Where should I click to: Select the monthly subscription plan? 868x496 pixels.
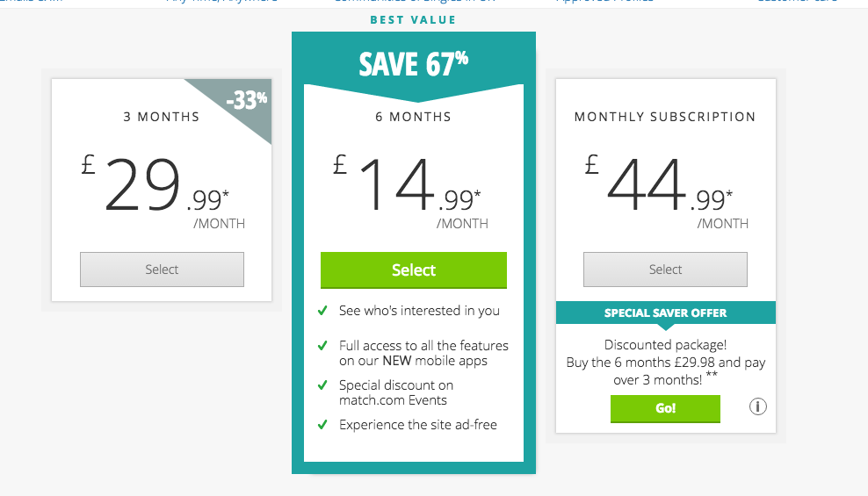tap(665, 270)
